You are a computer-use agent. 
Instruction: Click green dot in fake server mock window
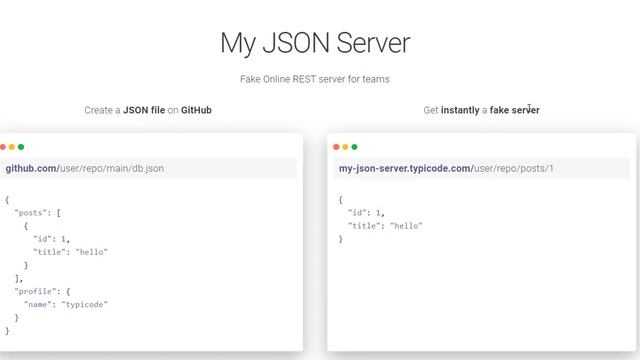(x=354, y=147)
